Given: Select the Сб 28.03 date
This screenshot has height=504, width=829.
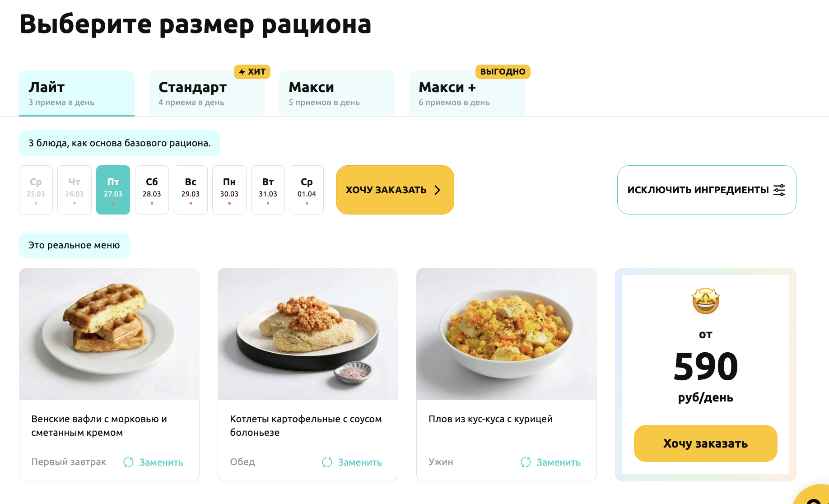Looking at the screenshot, I should (152, 190).
